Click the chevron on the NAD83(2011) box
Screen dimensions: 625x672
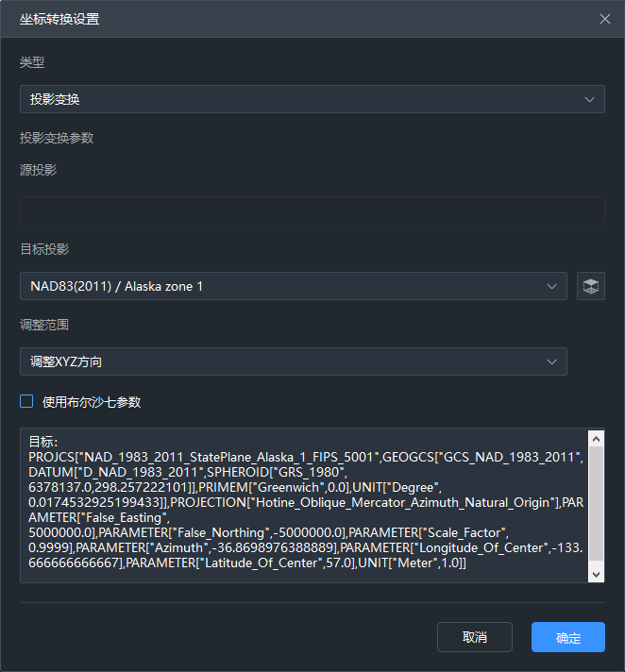[552, 286]
